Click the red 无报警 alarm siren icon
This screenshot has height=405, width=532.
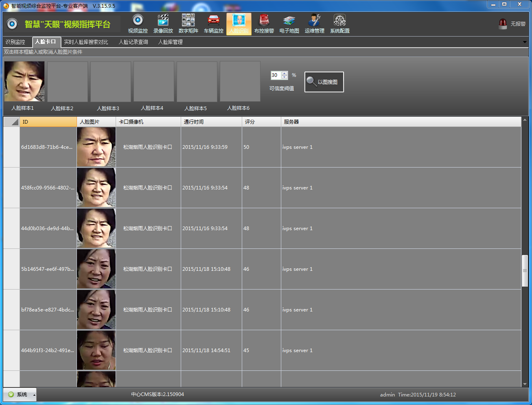coord(503,24)
